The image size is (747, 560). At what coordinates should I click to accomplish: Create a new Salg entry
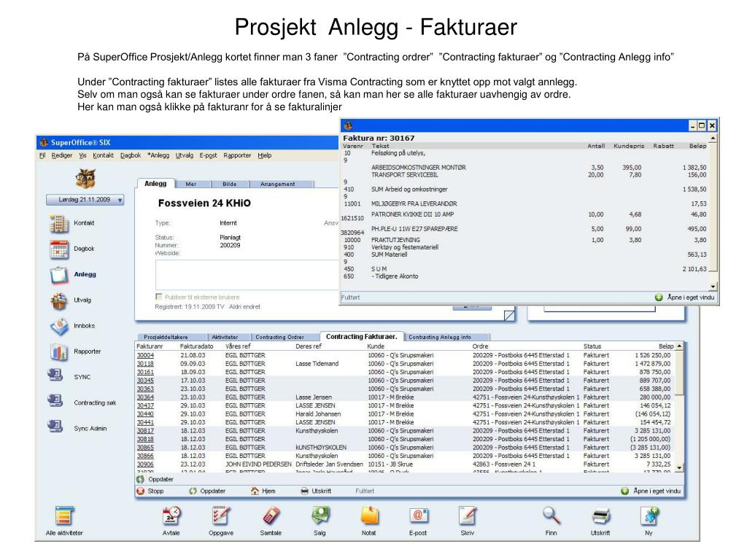(320, 516)
